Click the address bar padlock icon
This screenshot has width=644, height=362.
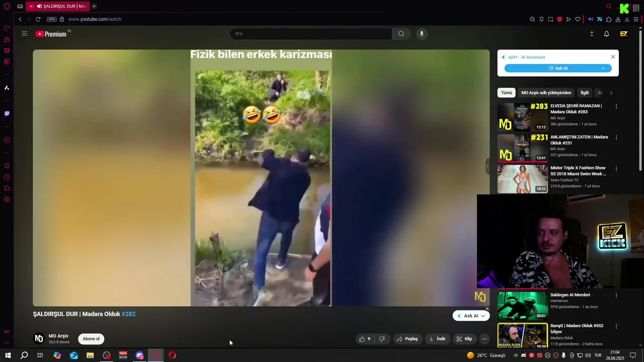coord(62,19)
